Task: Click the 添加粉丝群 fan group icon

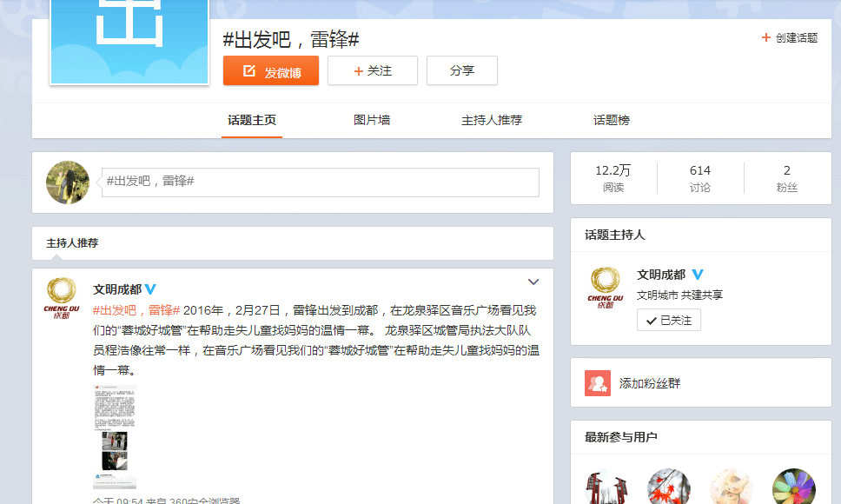Action: pos(598,383)
